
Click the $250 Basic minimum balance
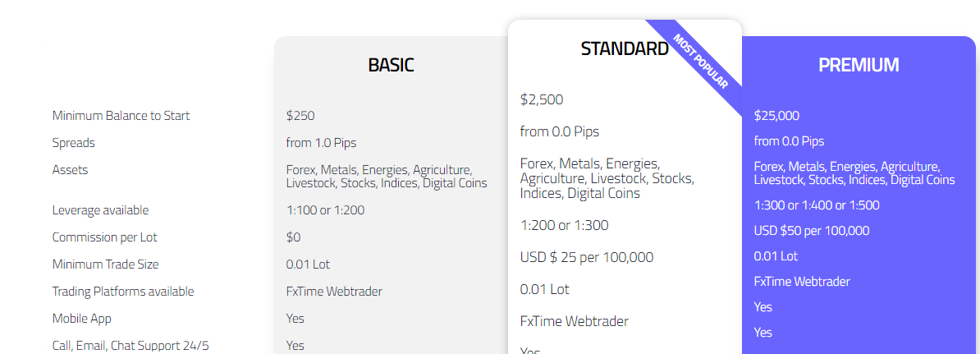tap(300, 116)
